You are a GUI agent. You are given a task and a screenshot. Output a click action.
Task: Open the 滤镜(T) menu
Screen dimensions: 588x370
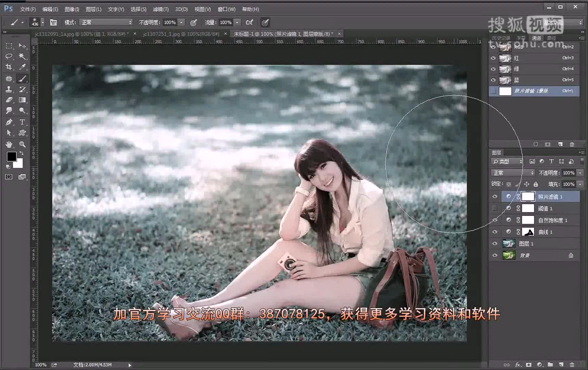161,9
